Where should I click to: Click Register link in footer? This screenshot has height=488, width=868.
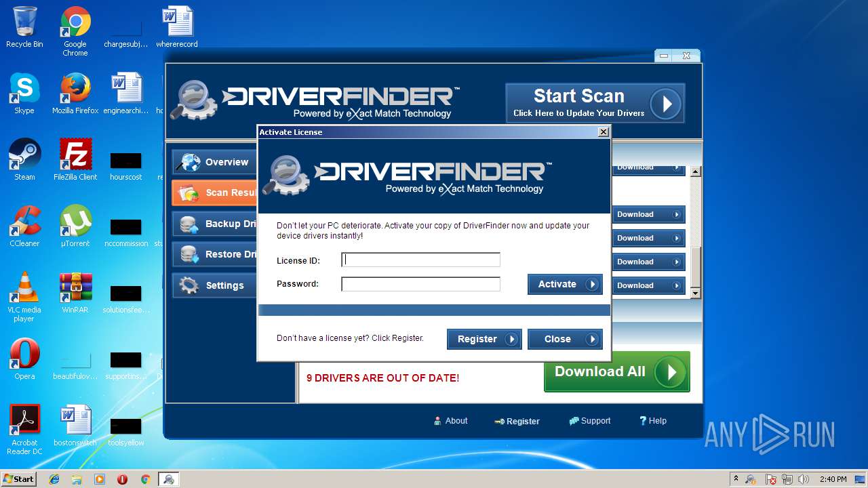click(517, 421)
